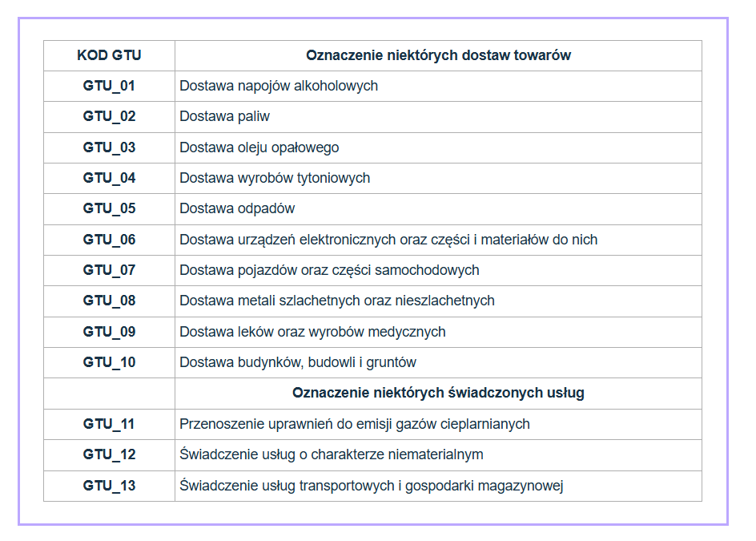Select the GTU_11 code cell

click(109, 424)
